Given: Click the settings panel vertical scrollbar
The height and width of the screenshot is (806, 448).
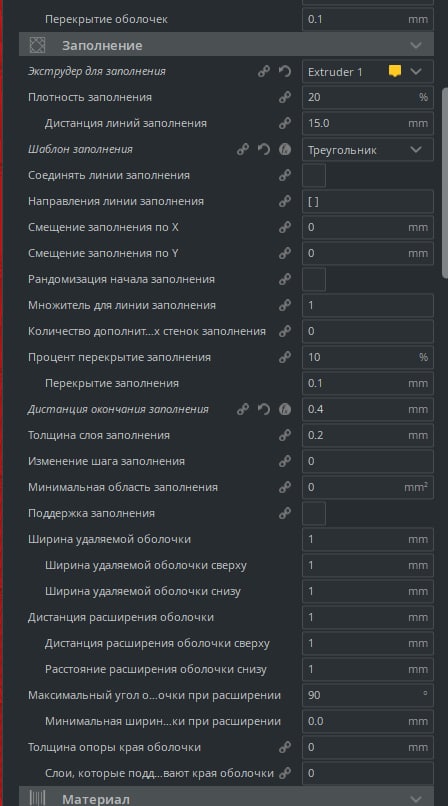Looking at the screenshot, I should click(x=444, y=183).
